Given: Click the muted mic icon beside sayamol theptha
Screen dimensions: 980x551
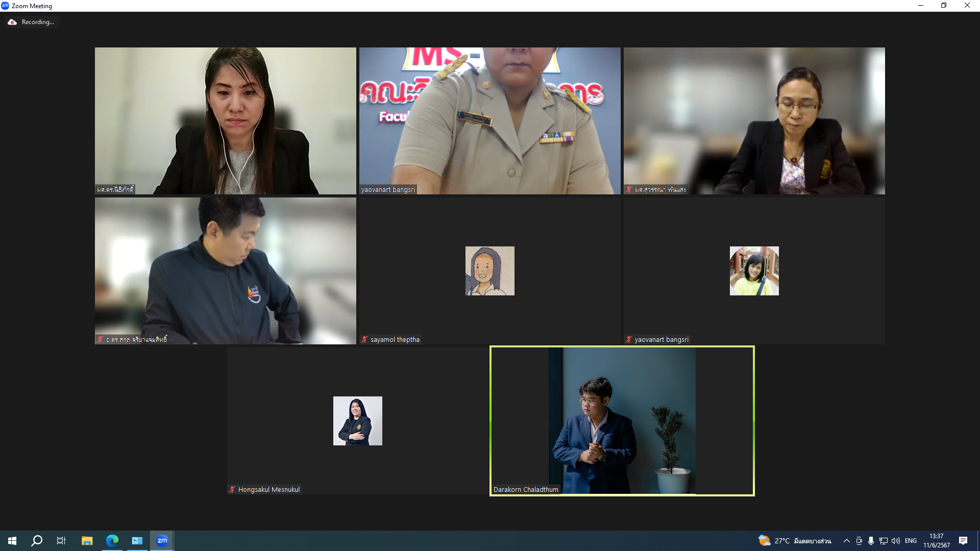Looking at the screenshot, I should (x=364, y=339).
